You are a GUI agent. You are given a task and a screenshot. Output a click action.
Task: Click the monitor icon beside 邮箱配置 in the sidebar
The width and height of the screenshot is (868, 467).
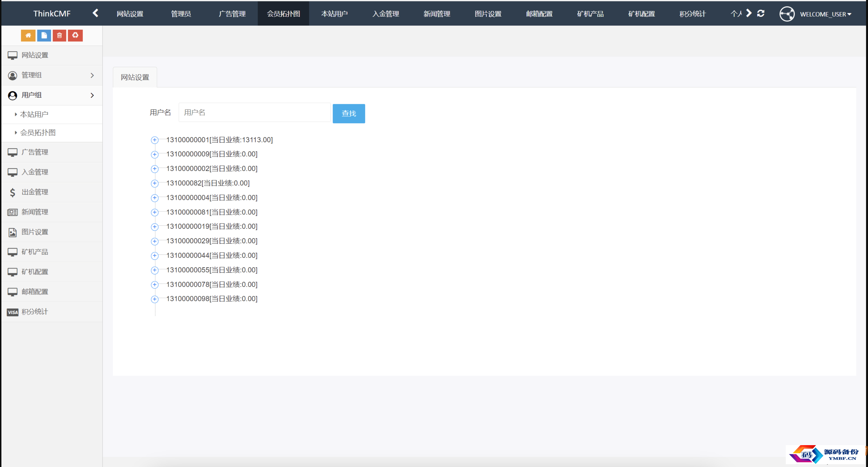(x=13, y=292)
